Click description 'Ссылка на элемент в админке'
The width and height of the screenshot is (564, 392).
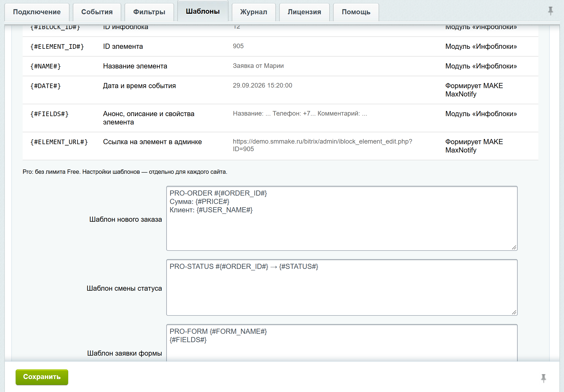coord(152,142)
